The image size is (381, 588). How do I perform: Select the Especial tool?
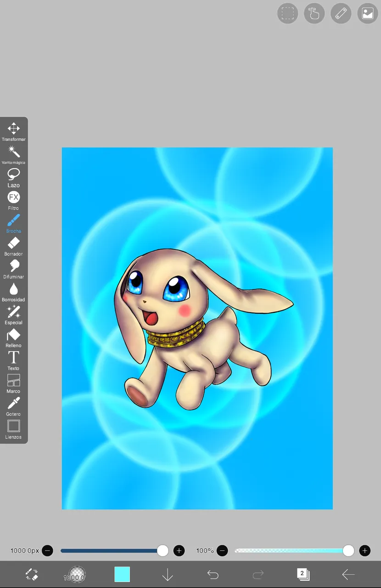click(x=14, y=315)
